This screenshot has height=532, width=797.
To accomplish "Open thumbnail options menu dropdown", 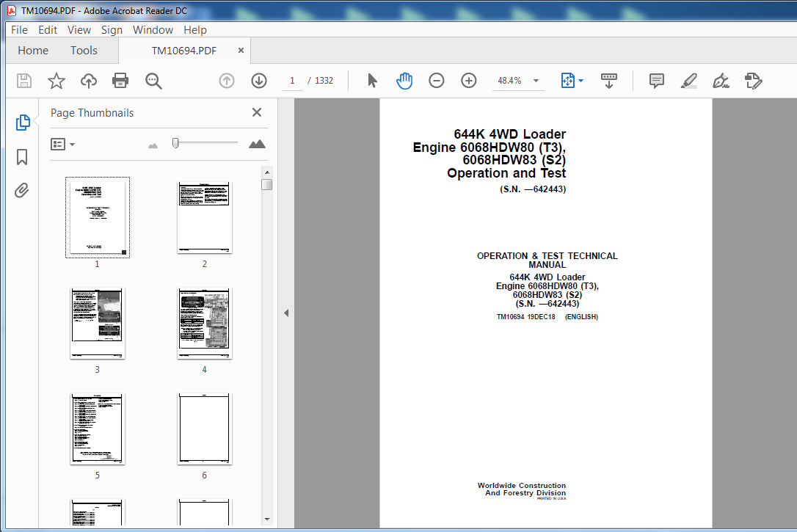I will point(62,145).
